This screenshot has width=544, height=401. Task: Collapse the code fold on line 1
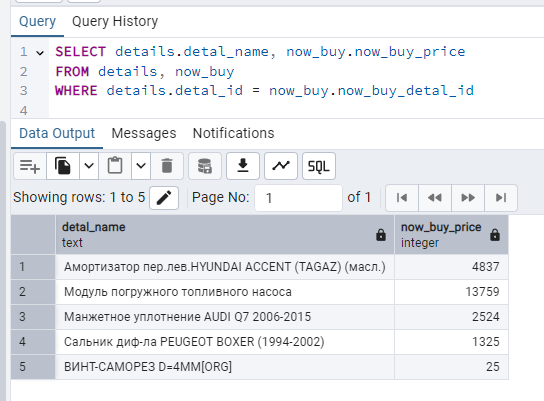tap(40, 53)
